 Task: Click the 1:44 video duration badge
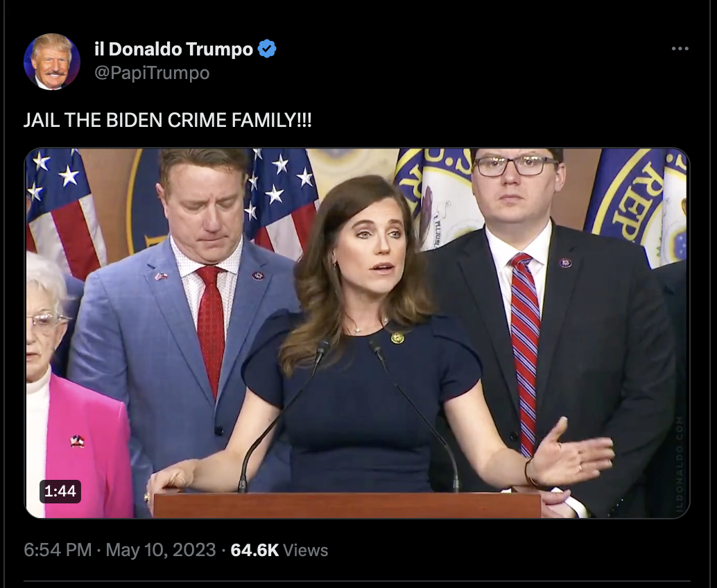click(x=60, y=491)
